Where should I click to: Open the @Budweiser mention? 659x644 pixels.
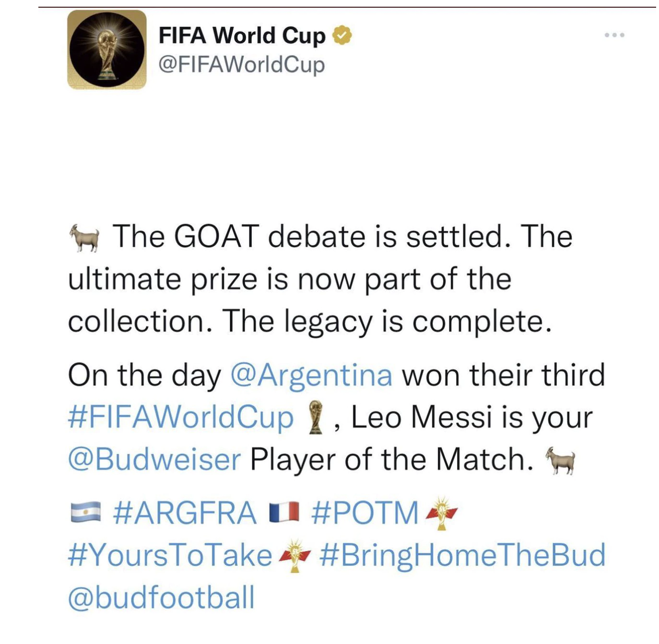(154, 459)
